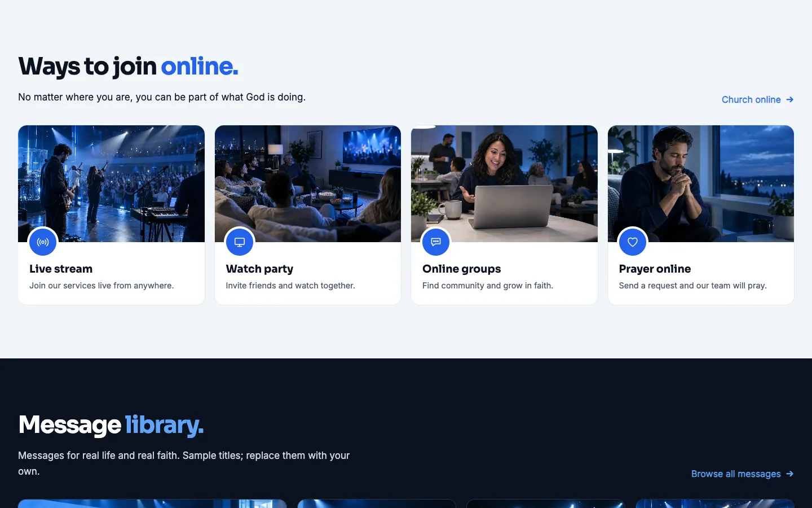
Task: Click the Live stream broadcast icon
Action: point(43,242)
